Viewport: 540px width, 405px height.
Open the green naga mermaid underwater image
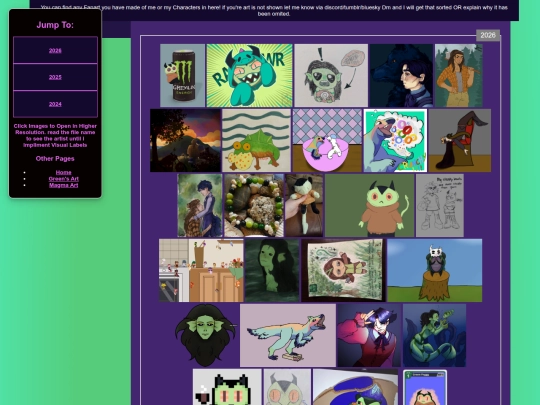coord(434,335)
